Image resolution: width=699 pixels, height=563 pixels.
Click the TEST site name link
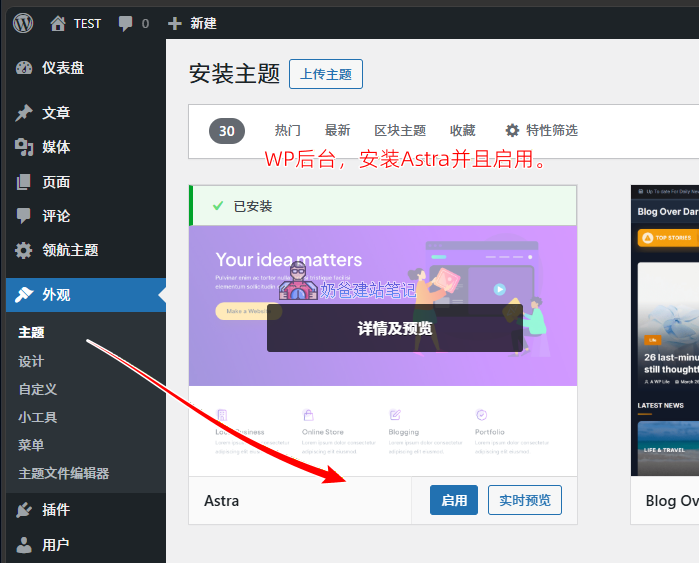click(87, 23)
